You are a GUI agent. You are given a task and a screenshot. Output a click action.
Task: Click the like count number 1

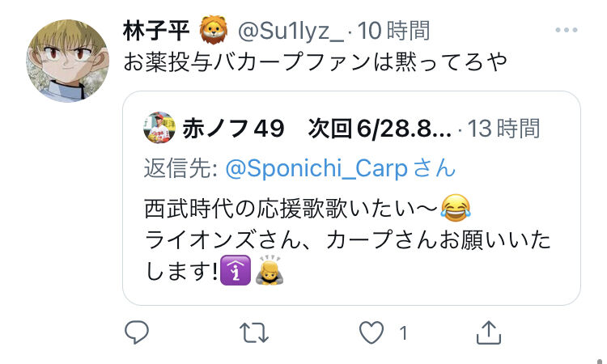[x=403, y=333]
